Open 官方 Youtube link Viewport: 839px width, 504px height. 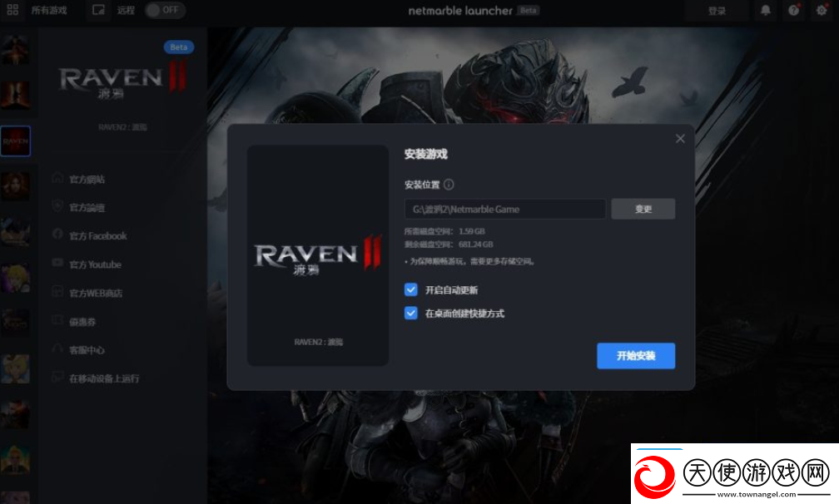point(95,264)
